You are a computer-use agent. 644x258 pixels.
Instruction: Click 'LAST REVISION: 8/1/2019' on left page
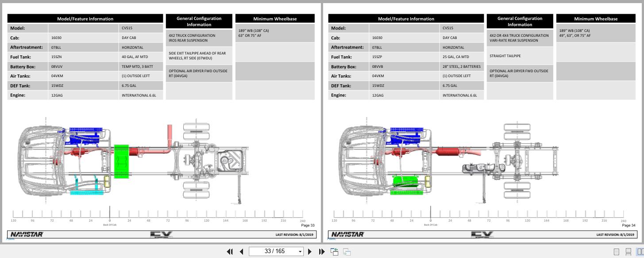click(x=294, y=235)
